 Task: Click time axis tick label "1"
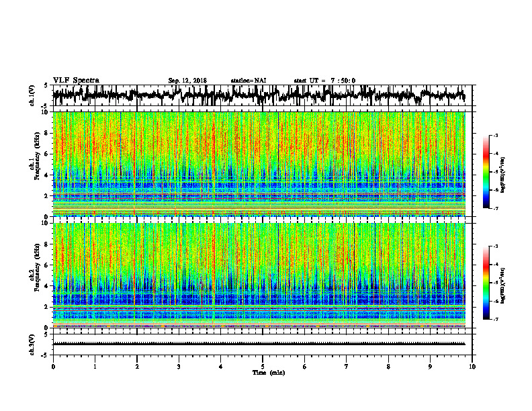95,367
